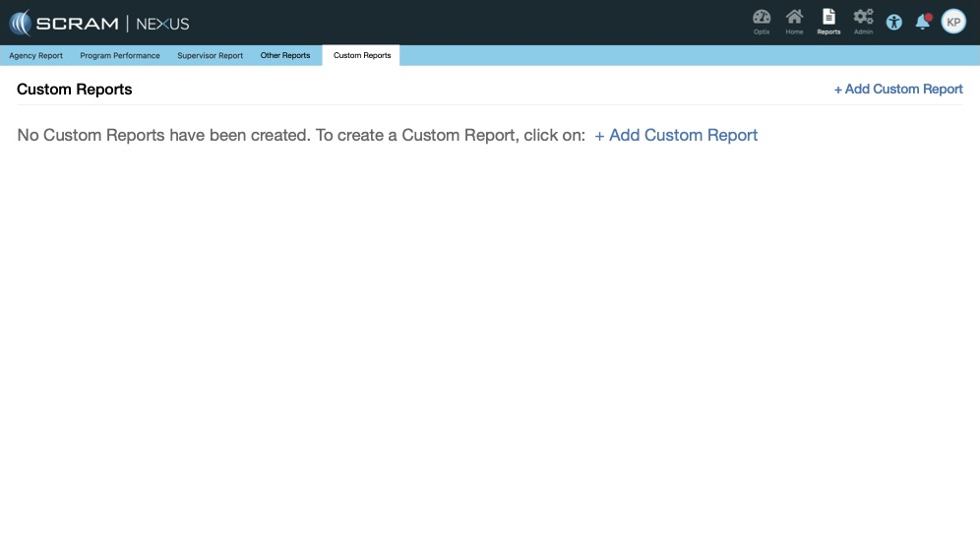
Task: Select the Supervisor Report tab
Action: pos(210,56)
